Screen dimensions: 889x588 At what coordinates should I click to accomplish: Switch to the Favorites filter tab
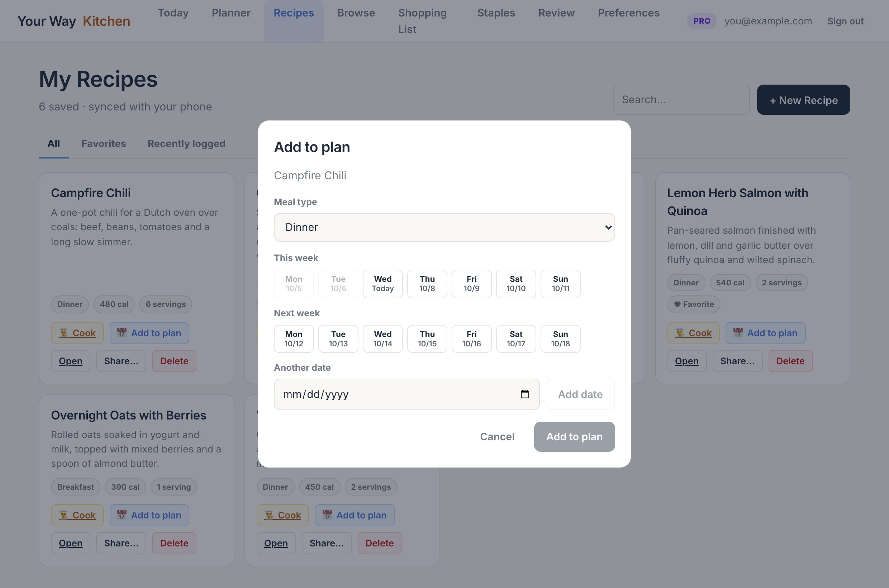point(104,144)
